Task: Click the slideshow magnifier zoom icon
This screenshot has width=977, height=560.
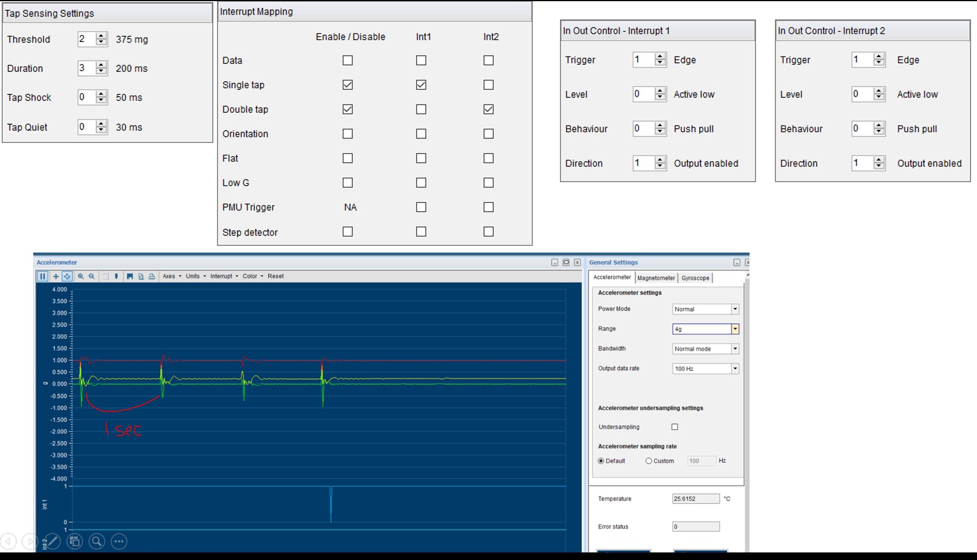Action: (97, 541)
